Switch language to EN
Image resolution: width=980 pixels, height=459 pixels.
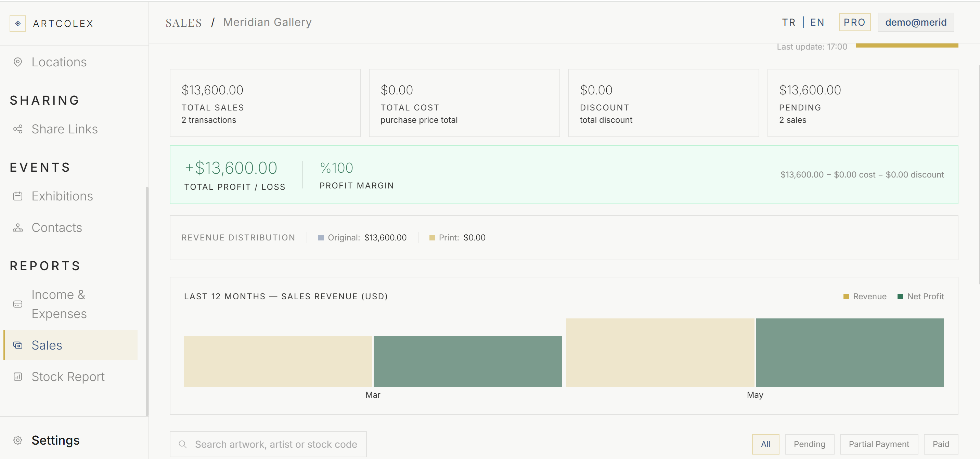817,23
